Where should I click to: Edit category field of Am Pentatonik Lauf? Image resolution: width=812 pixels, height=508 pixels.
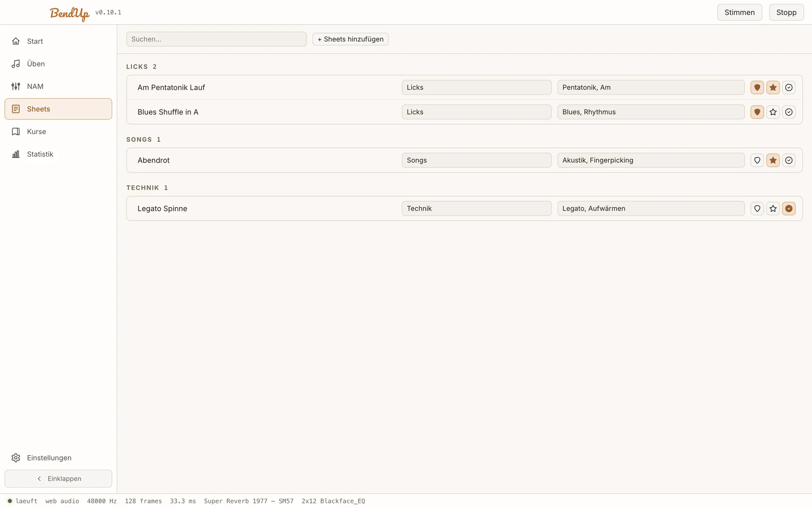[x=477, y=87]
